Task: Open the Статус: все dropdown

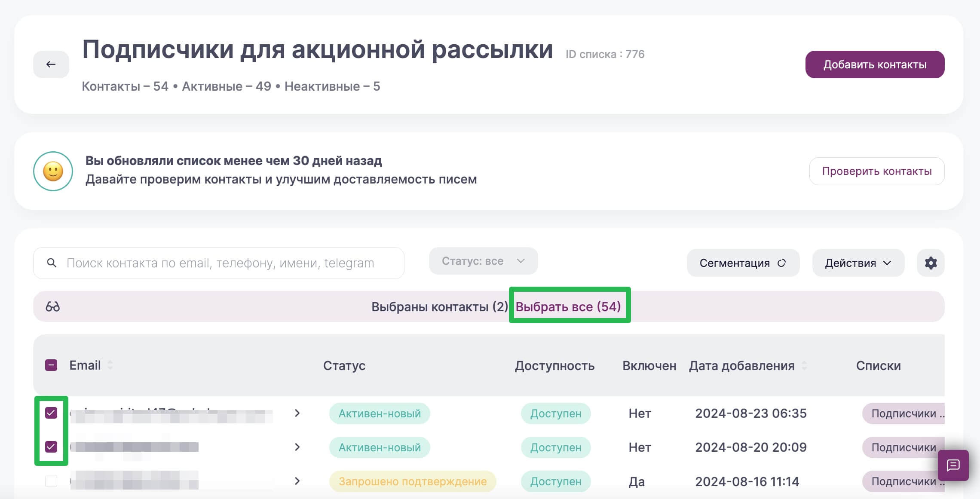Action: (x=483, y=261)
